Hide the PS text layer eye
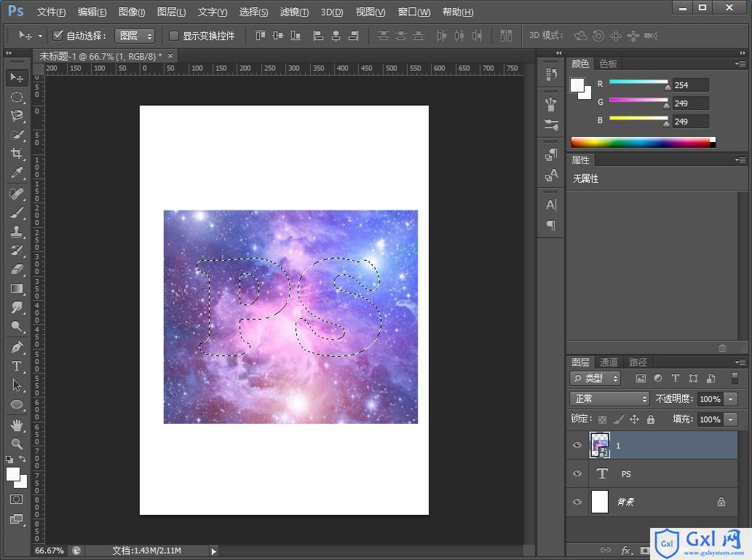Image resolution: width=752 pixels, height=560 pixels. [577, 473]
